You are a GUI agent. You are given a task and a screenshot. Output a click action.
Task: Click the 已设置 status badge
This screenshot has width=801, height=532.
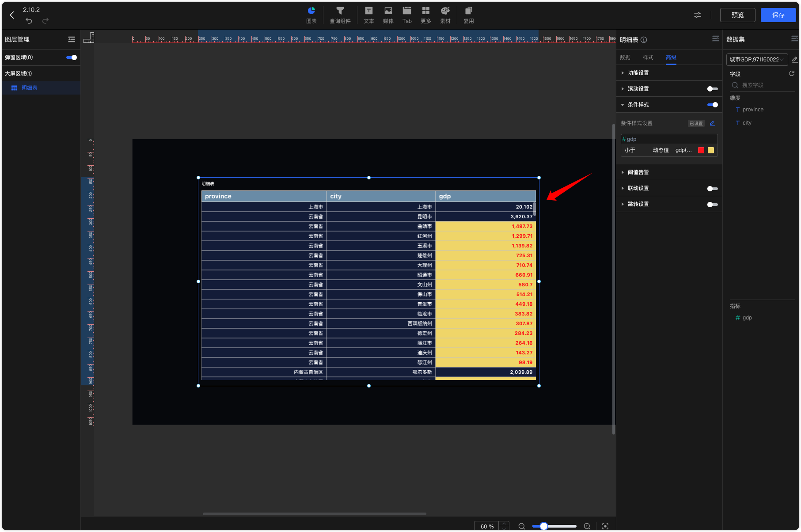click(696, 123)
